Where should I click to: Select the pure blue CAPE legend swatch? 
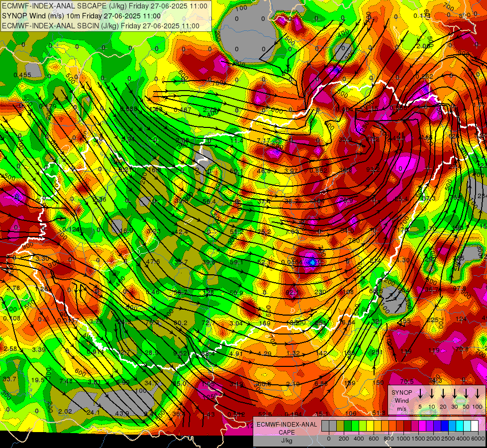[x=444, y=426]
